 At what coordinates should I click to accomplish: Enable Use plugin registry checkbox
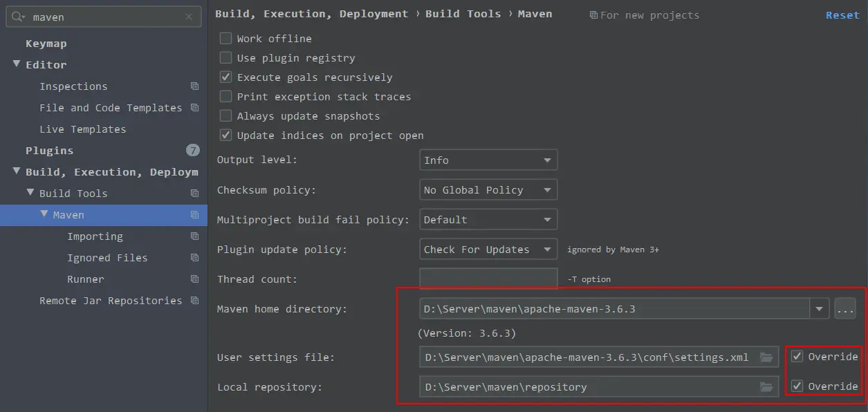tap(225, 57)
